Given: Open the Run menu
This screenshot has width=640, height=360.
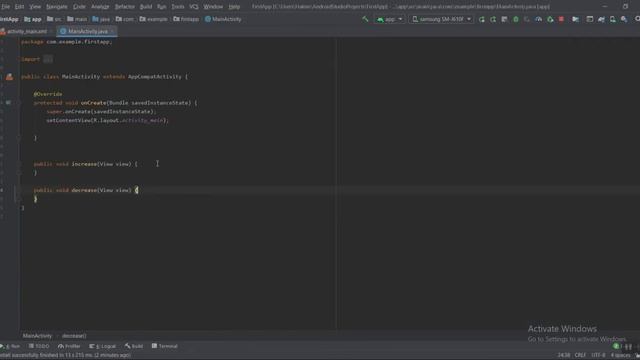Looking at the screenshot, I should click(x=162, y=7).
